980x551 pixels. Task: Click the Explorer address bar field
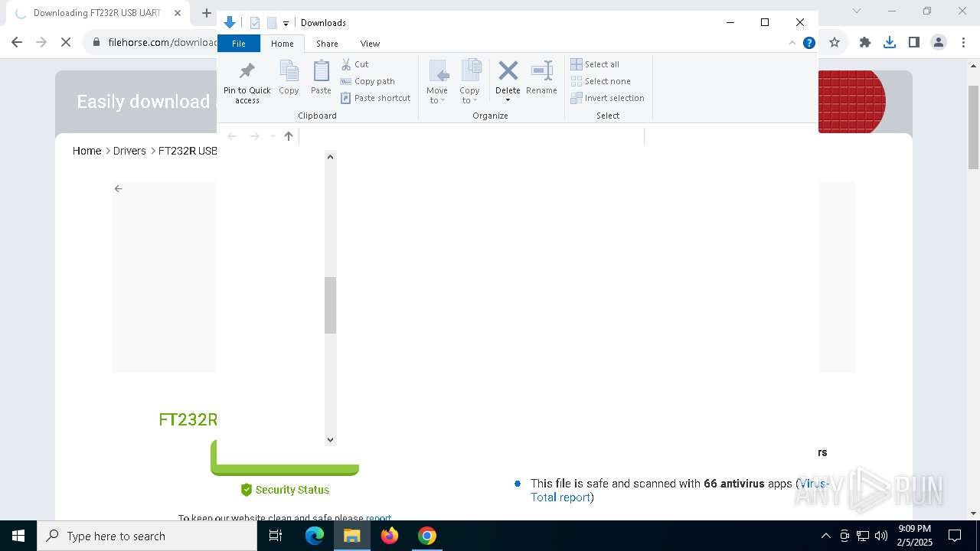(472, 136)
